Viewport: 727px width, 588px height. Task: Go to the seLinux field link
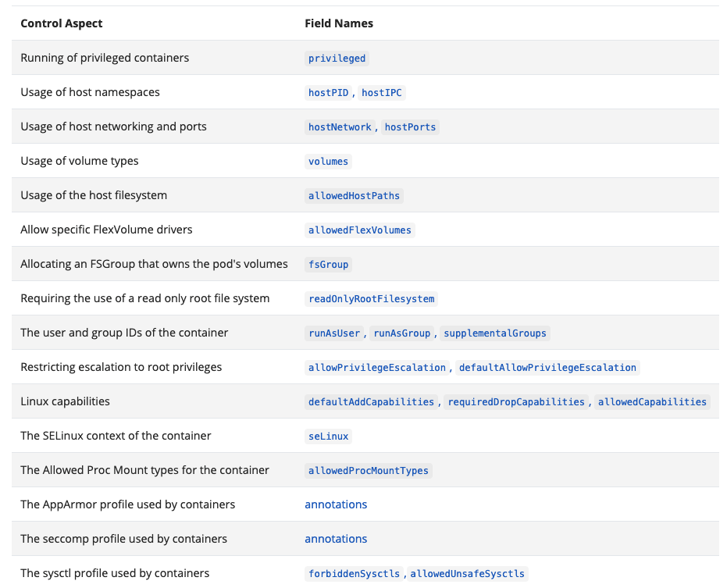[328, 437]
